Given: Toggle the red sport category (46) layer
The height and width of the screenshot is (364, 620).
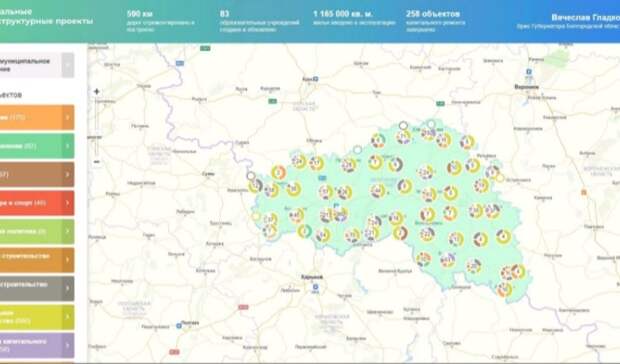Looking at the screenshot, I should (37, 203).
